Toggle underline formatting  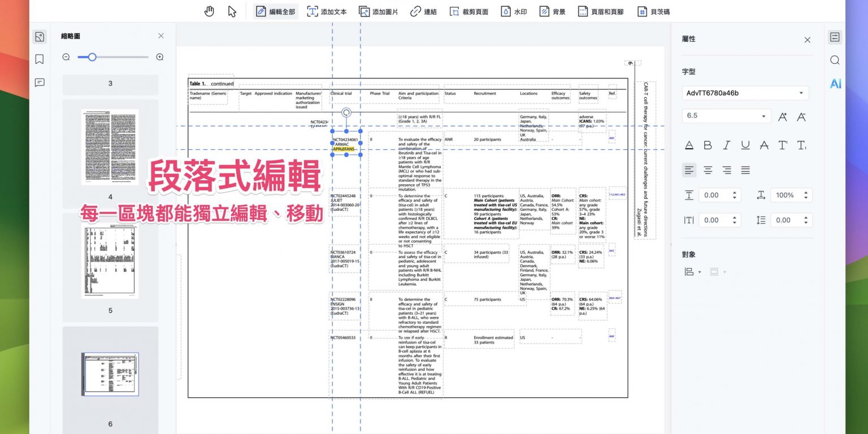745,145
